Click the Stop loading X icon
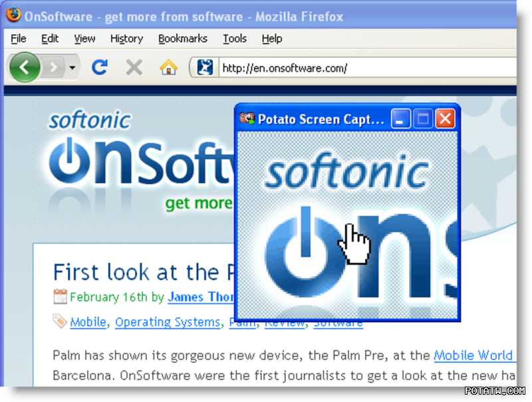 [134, 67]
